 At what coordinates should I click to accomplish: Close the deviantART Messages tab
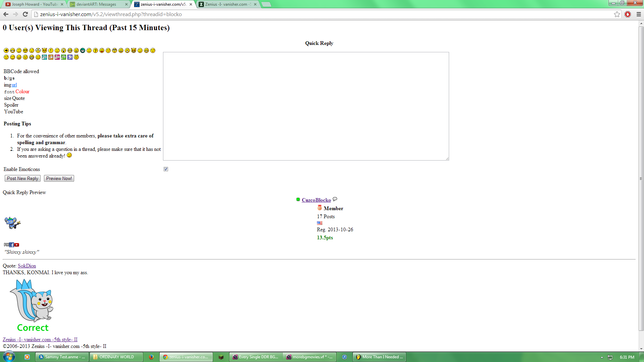[126, 4]
